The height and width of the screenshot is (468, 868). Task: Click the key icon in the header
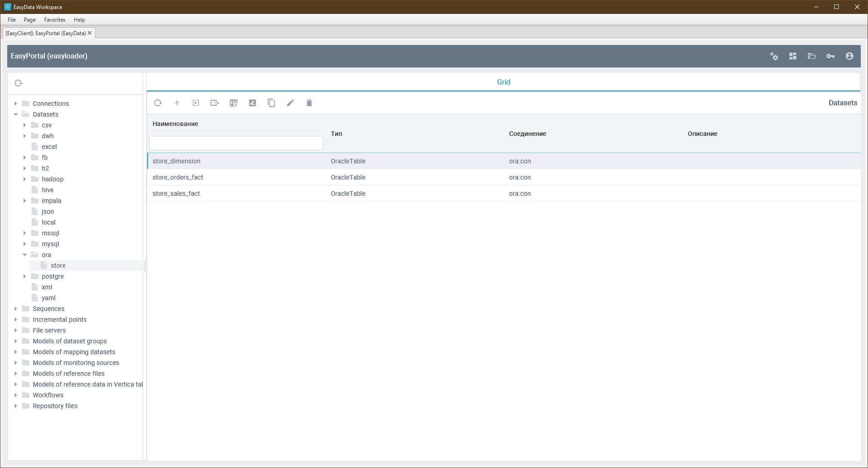[x=831, y=56]
